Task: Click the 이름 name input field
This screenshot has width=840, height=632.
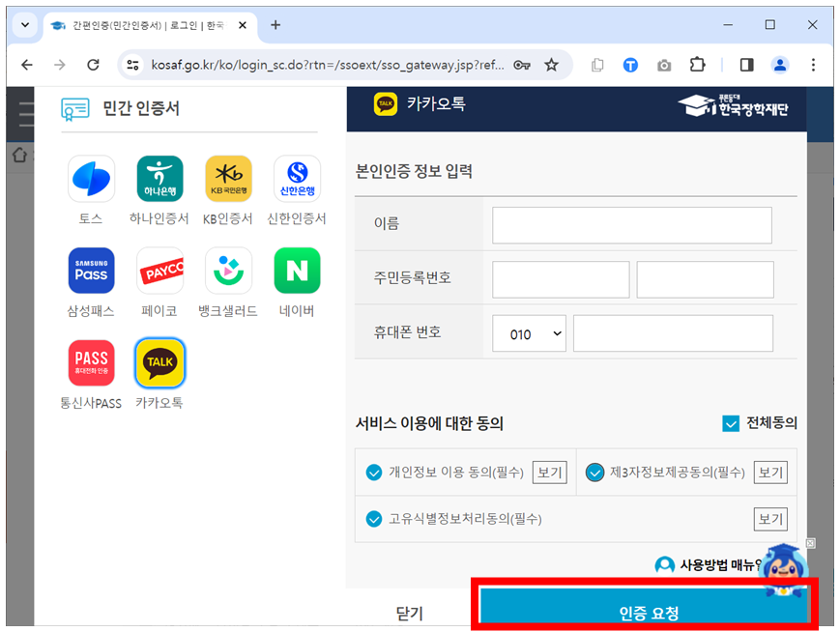Action: (632, 225)
